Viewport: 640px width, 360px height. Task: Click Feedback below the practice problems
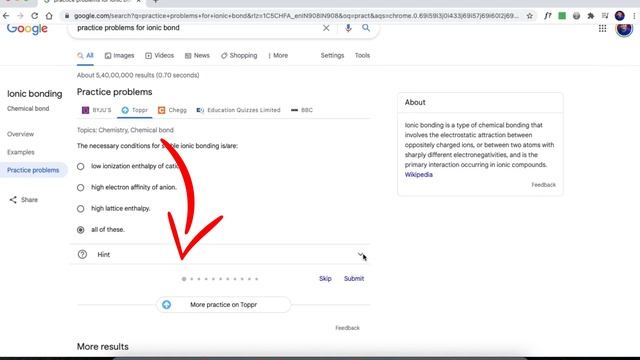(347, 328)
